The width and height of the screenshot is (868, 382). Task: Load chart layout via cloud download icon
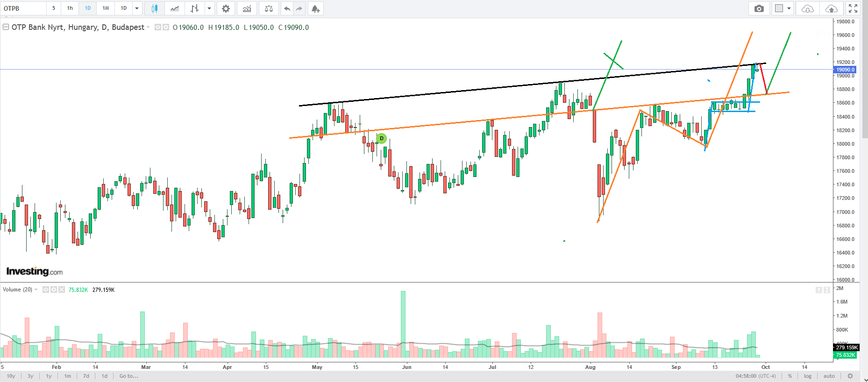(807, 8)
